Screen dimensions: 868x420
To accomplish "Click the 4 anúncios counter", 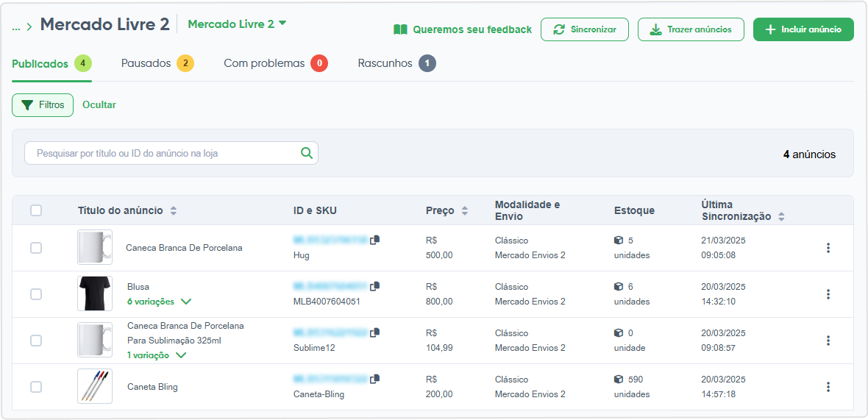I will point(809,154).
